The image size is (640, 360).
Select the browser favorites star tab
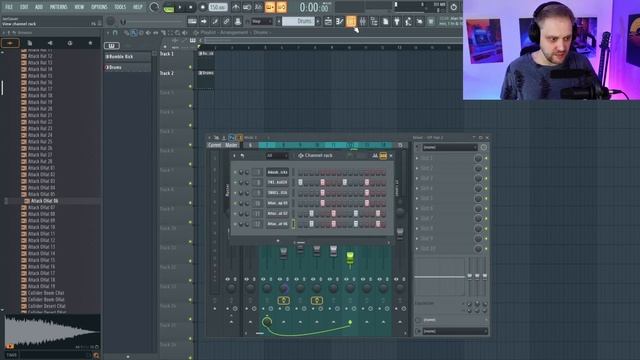pos(90,43)
